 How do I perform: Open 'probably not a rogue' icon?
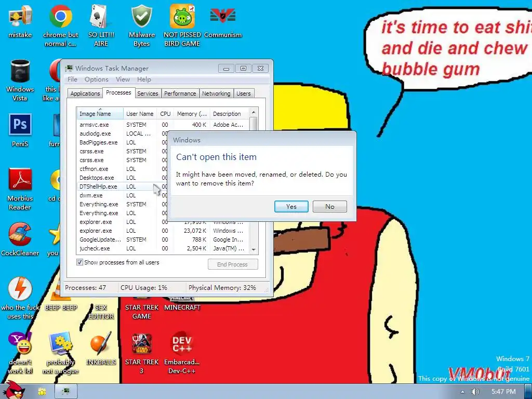(60, 353)
